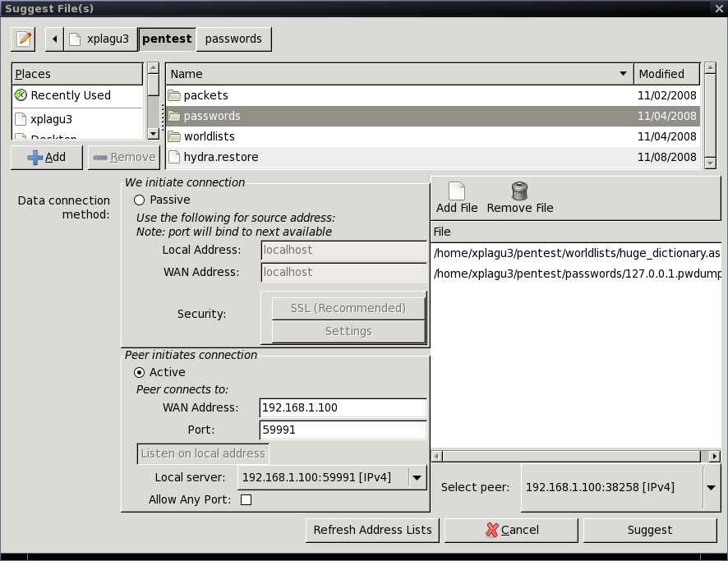
Task: Open the Local server dropdown
Action: pos(417,477)
